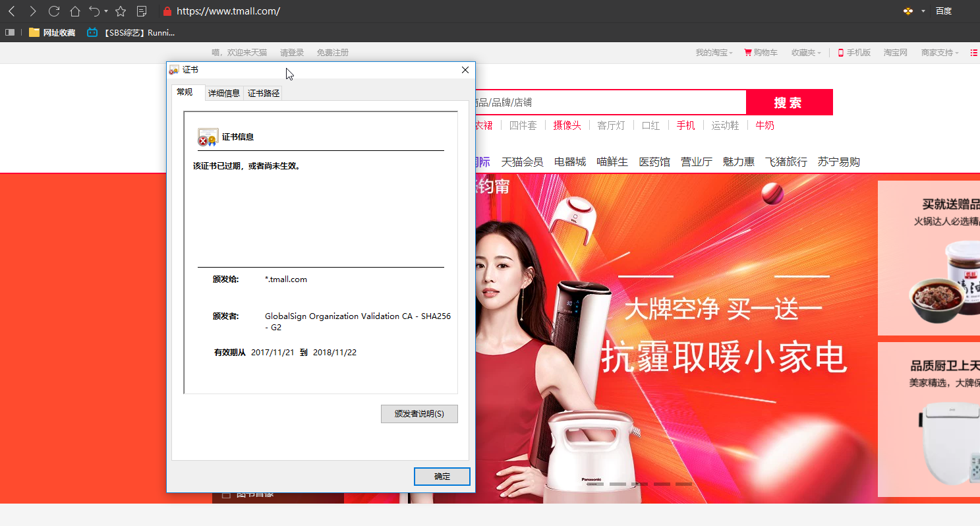Select the 手机 hot search keyword

685,125
